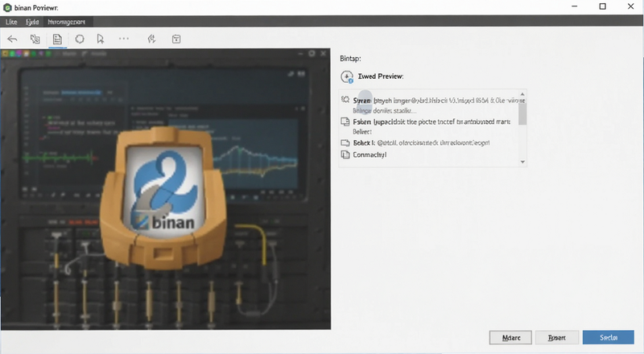Image resolution: width=644 pixels, height=354 pixels.
Task: Click the binan badge preview image
Action: (x=163, y=197)
